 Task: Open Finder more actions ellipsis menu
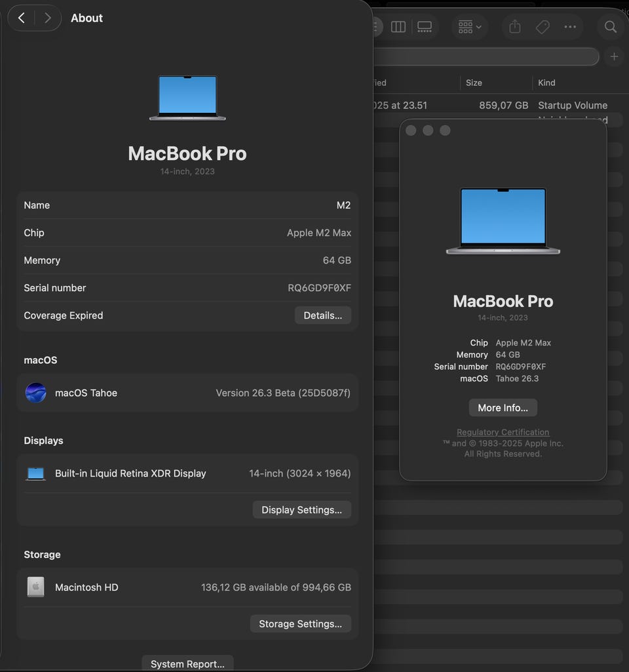[x=570, y=27]
